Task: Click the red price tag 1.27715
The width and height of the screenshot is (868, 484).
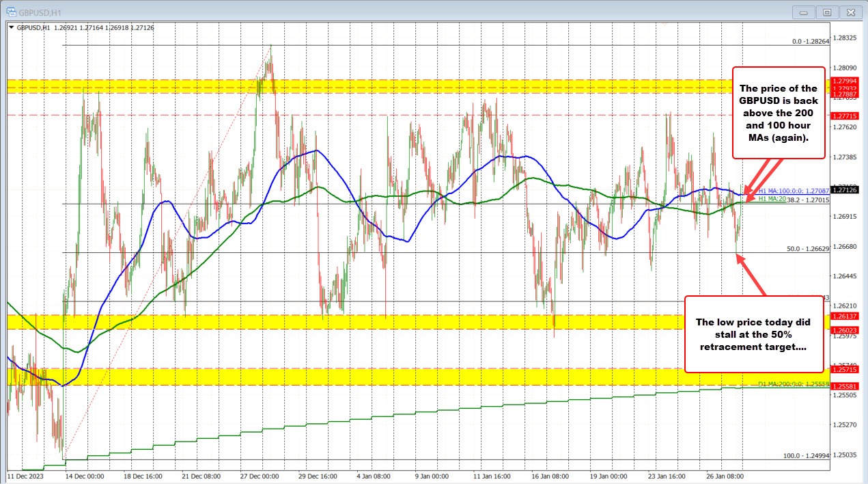Action: tap(846, 116)
